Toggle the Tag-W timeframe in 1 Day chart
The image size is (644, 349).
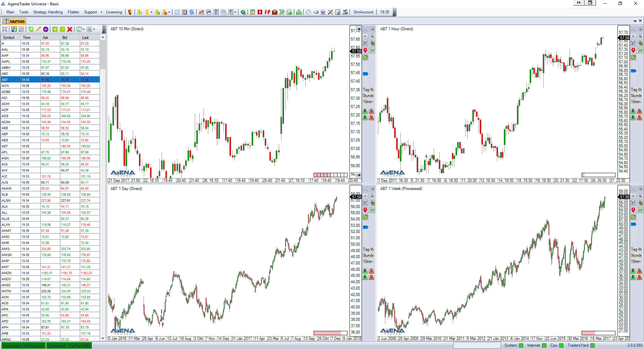pos(368,249)
